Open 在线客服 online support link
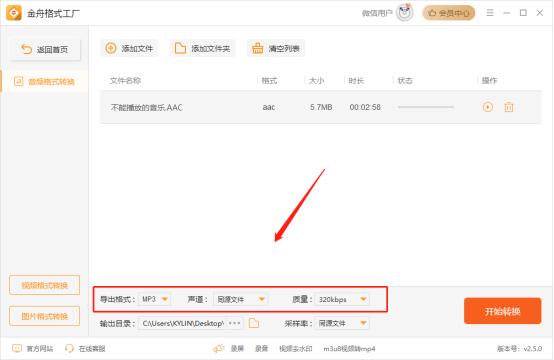Screen dimensions: 554x360 coord(85,349)
